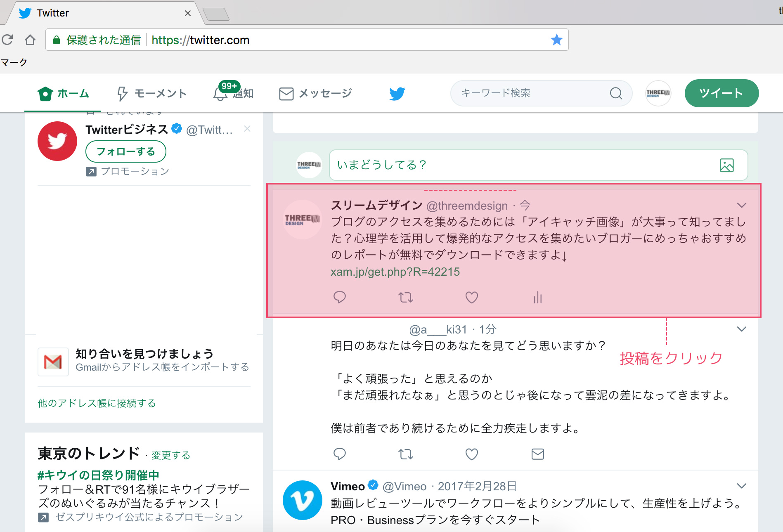Send the @a___ki31 tweet by direct message
The width and height of the screenshot is (783, 532).
[x=537, y=454]
